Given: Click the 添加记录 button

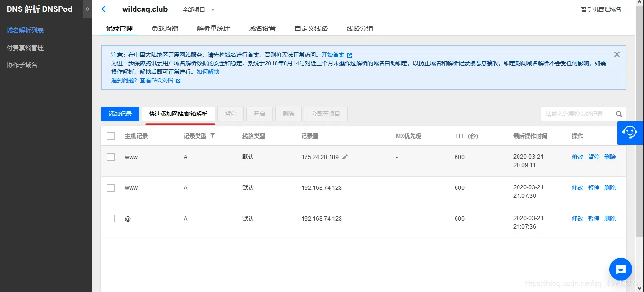Looking at the screenshot, I should [120, 114].
